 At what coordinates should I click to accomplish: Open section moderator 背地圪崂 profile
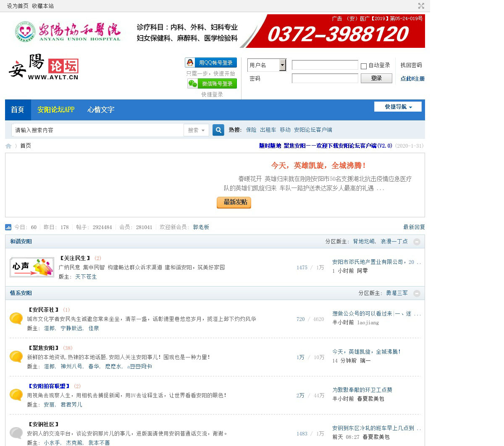pos(364,241)
